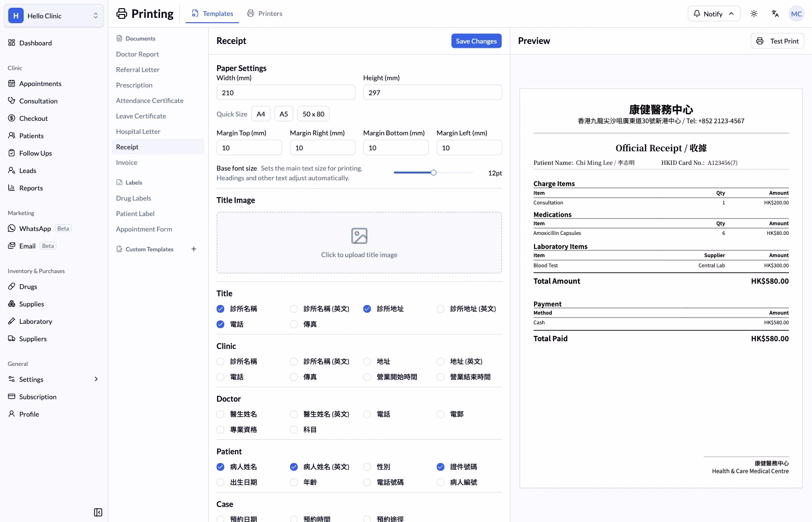Uncheck Title 診所名稱 checkbox
Screen dimensions: 812x522
pyautogui.click(x=220, y=309)
